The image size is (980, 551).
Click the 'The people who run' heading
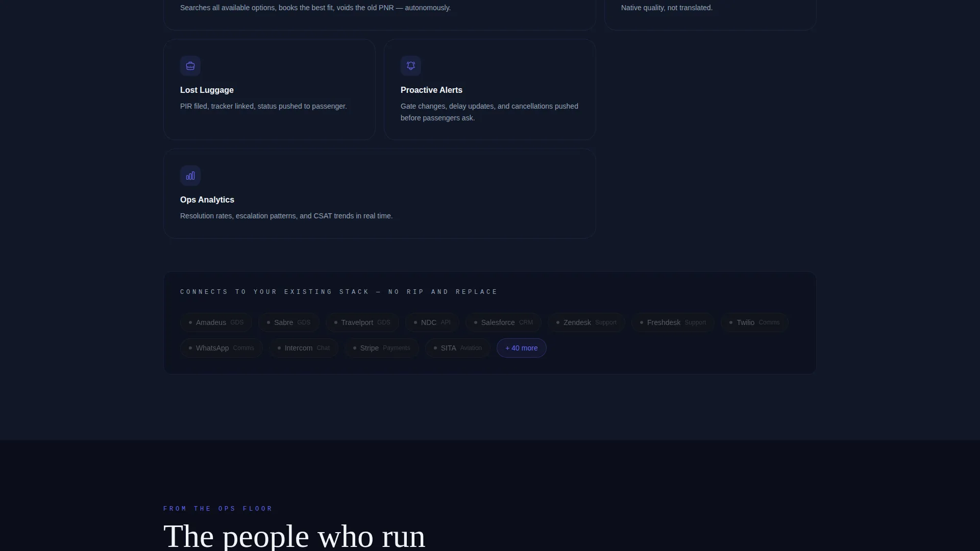[x=294, y=536]
